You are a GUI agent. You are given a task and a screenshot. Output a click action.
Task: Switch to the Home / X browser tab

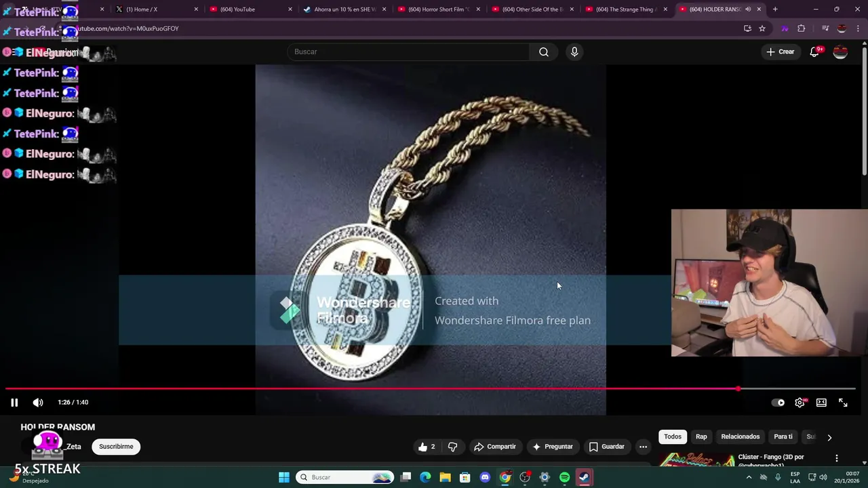pos(157,9)
